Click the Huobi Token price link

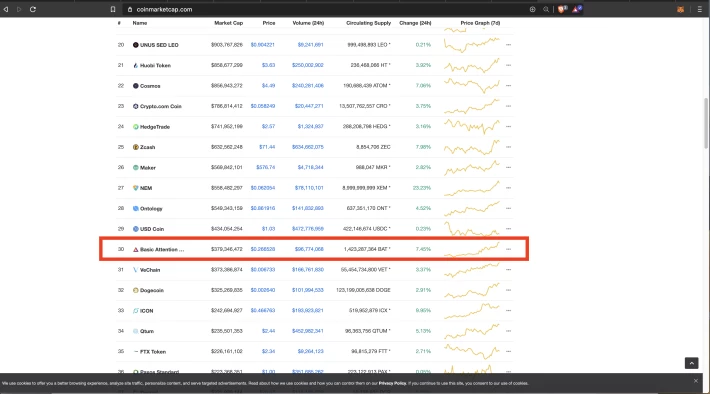coord(269,65)
